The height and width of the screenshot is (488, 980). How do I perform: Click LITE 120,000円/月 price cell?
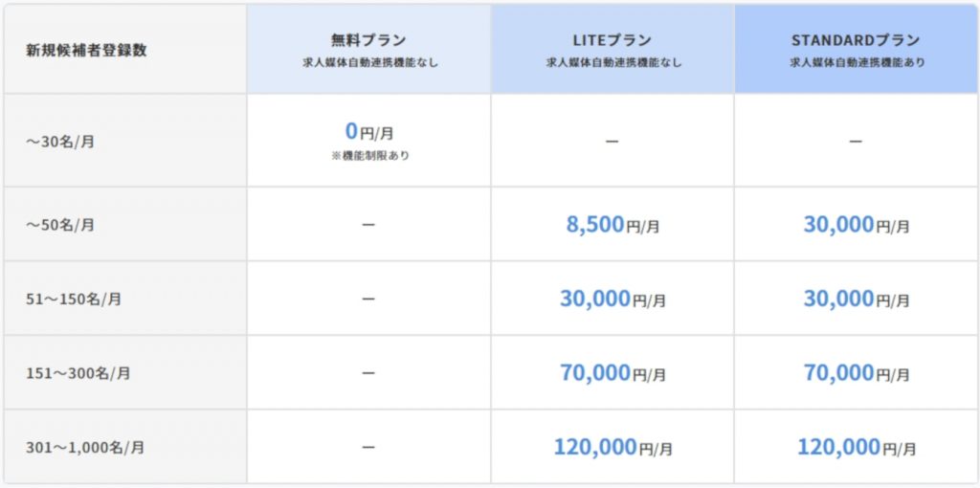(612, 448)
